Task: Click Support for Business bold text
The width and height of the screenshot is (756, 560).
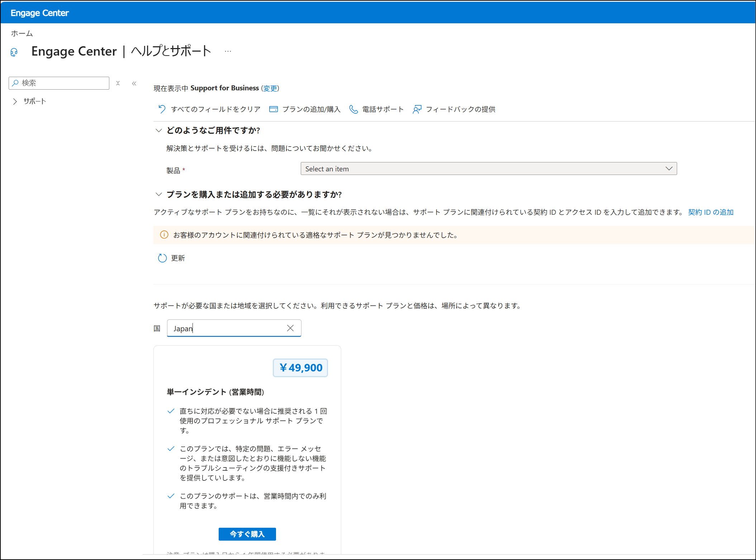Action: pos(224,88)
